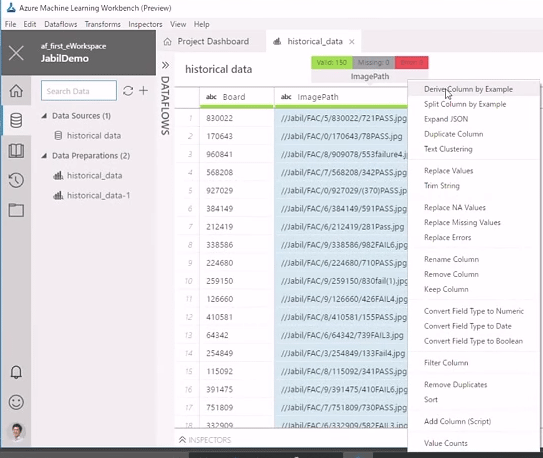Expand the INSPECTORS panel
The image size is (543, 458).
pyautogui.click(x=205, y=440)
